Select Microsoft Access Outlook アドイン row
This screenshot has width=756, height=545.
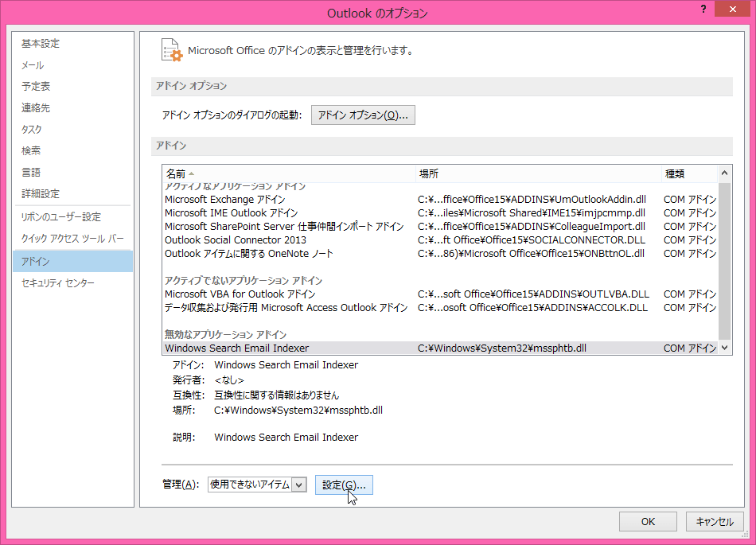tap(440, 307)
